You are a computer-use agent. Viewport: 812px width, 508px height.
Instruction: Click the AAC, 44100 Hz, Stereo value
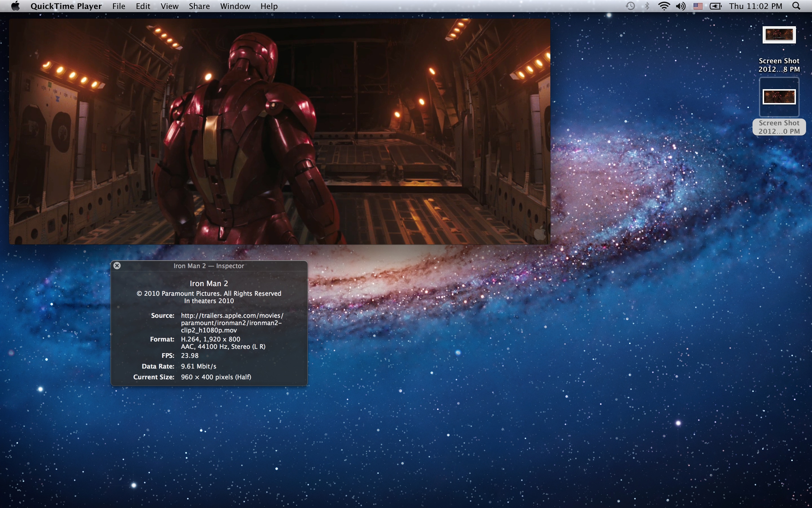click(x=223, y=346)
